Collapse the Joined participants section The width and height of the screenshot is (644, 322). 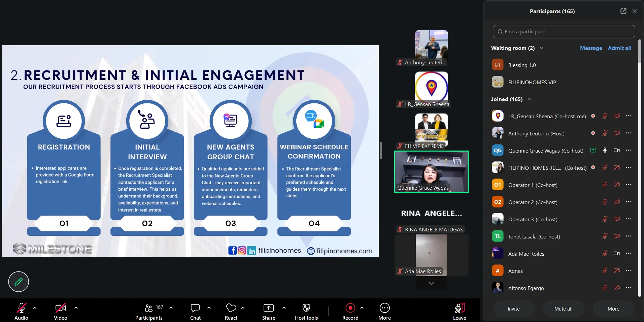[530, 99]
